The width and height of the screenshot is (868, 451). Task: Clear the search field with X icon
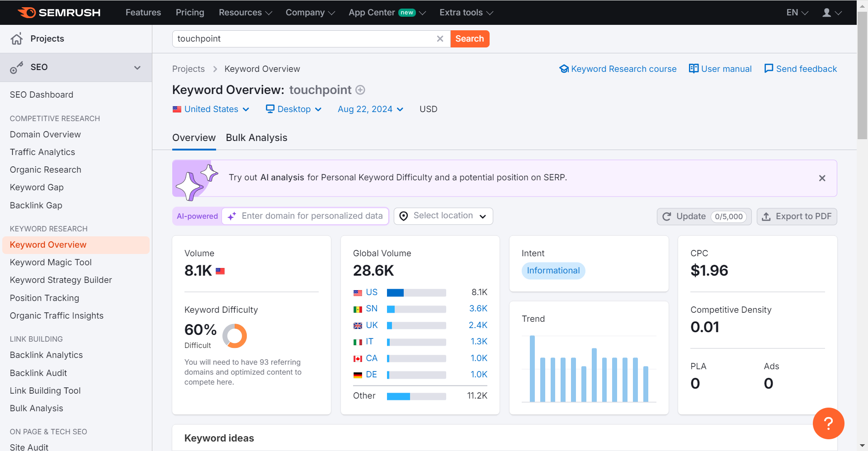(440, 39)
